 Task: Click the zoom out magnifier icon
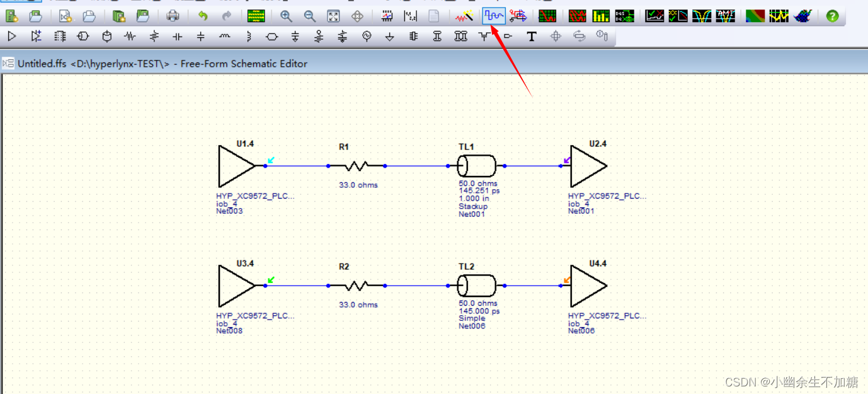pos(309,16)
